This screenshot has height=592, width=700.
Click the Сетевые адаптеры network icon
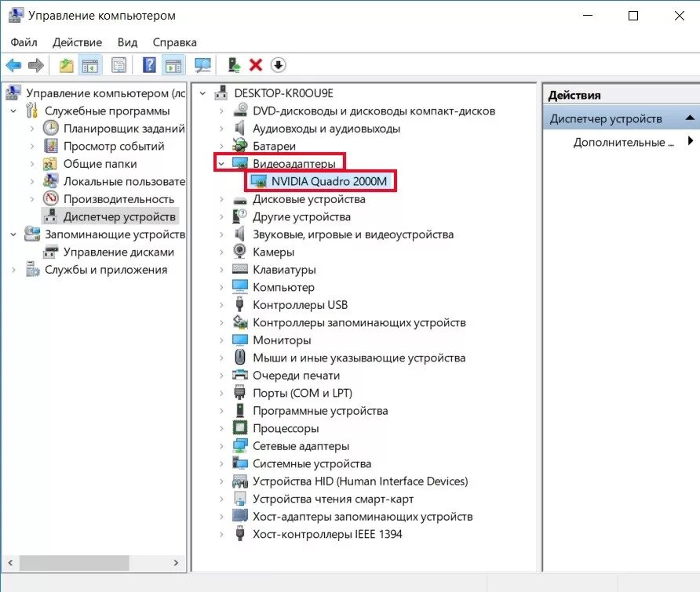(239, 445)
